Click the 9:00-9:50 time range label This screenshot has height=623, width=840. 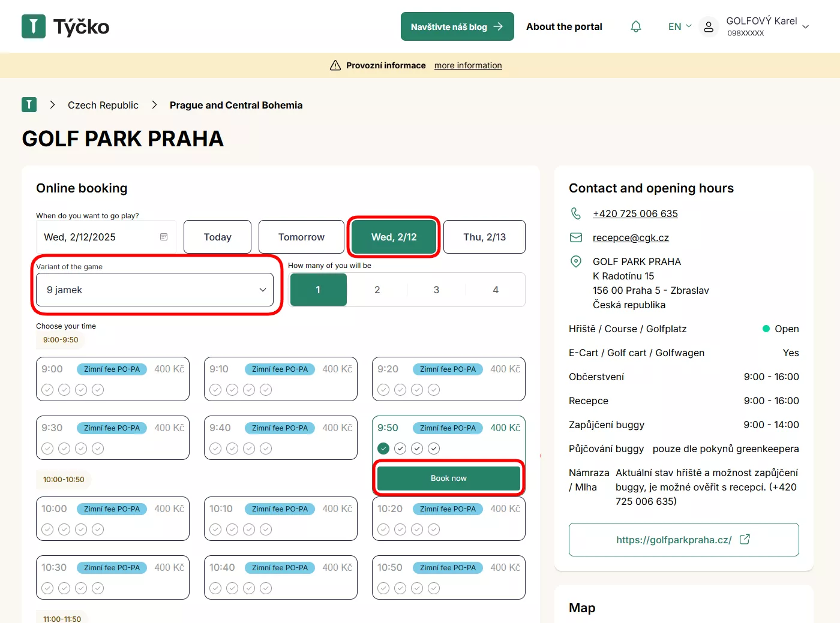click(61, 339)
